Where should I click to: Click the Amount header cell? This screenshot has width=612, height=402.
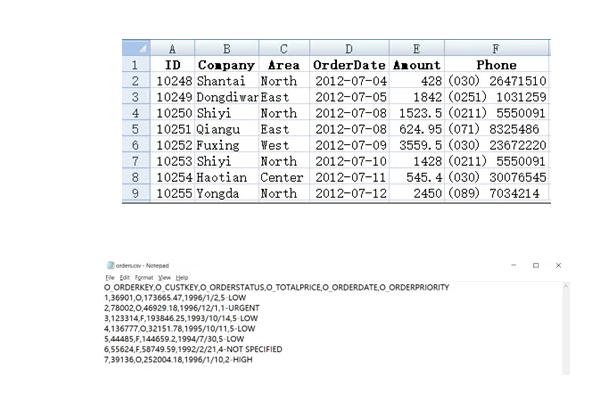[417, 64]
